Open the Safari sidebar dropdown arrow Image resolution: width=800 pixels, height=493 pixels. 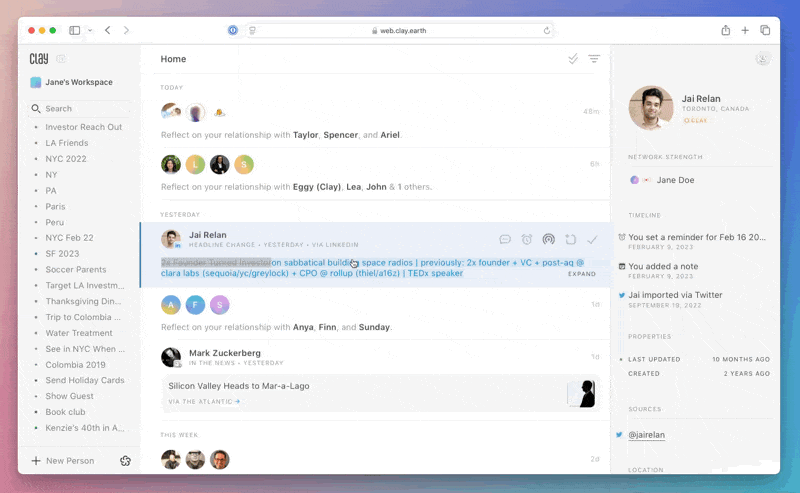[x=90, y=31]
